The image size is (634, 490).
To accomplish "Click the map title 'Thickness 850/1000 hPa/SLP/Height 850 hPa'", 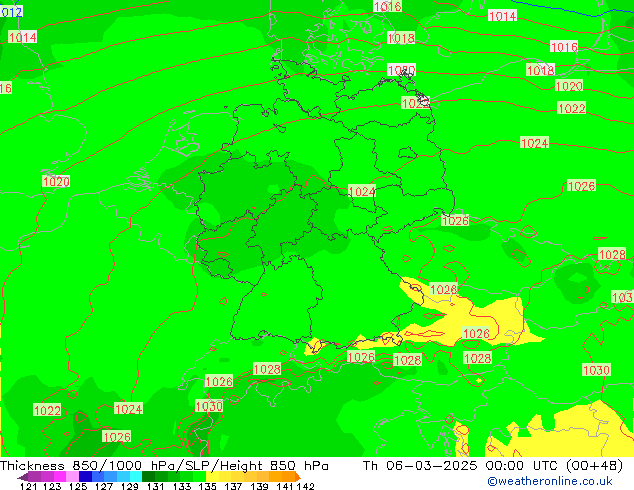I will point(164,466).
